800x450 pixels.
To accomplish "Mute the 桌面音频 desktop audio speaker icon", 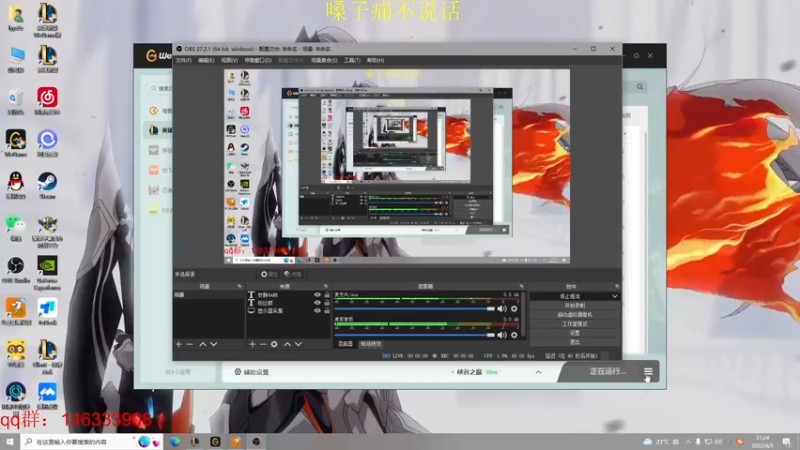I will tap(502, 335).
